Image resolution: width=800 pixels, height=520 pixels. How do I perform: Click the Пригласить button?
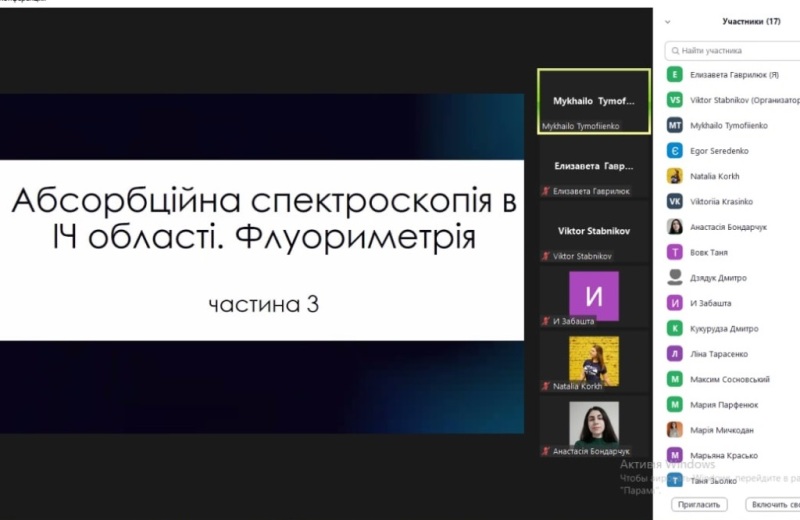click(x=699, y=505)
